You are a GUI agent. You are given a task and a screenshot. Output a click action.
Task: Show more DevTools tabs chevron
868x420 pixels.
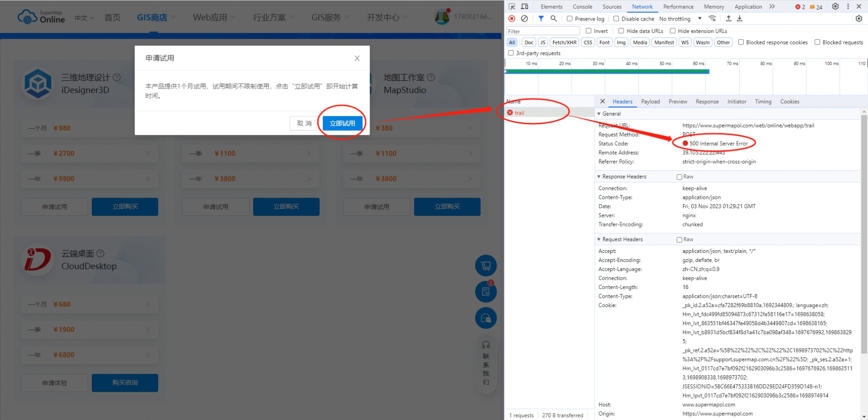[772, 6]
